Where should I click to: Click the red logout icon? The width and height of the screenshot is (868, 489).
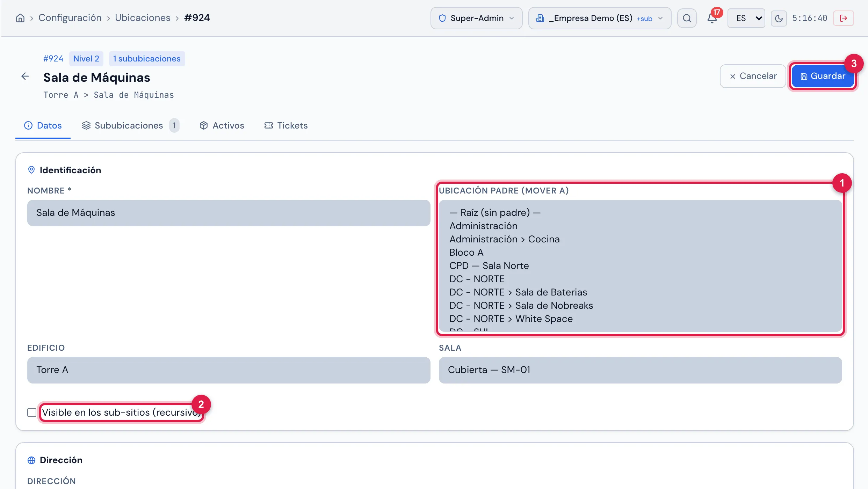(x=843, y=18)
